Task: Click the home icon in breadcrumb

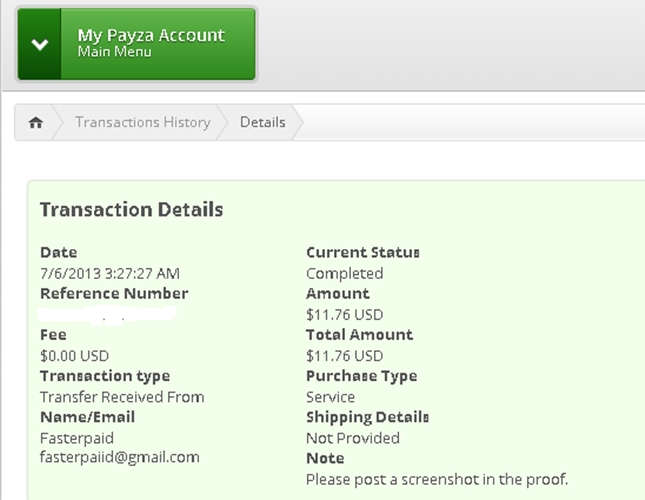Action: pos(36,123)
